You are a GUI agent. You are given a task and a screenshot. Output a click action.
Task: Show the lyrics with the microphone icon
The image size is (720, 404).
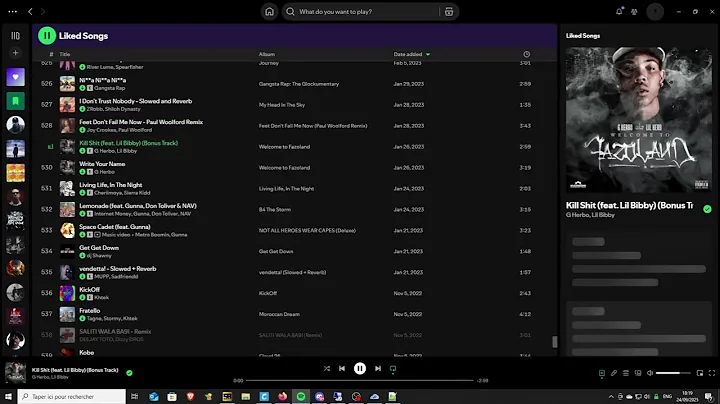pyautogui.click(x=614, y=373)
